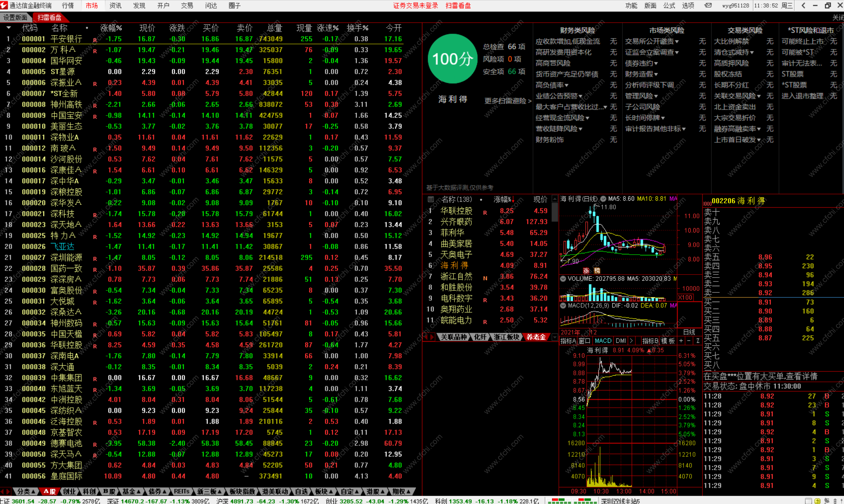Expand the 交易所公开谴责 dropdown arrow

pyautogui.click(x=677, y=42)
